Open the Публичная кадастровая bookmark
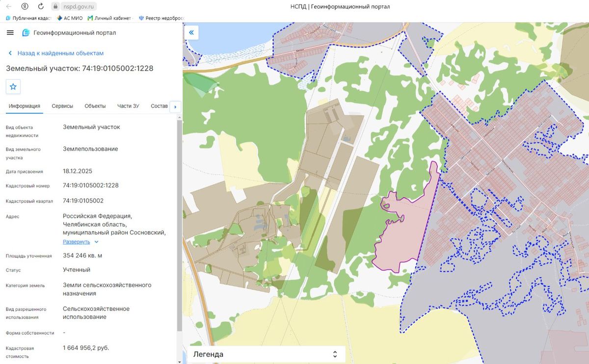The width and height of the screenshot is (589, 364). pos(27,18)
